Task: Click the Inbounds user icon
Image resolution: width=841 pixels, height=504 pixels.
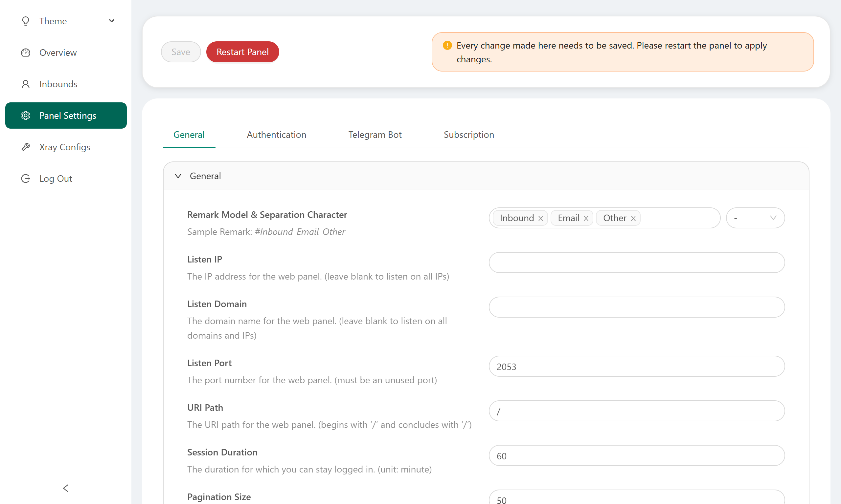Action: pos(26,84)
